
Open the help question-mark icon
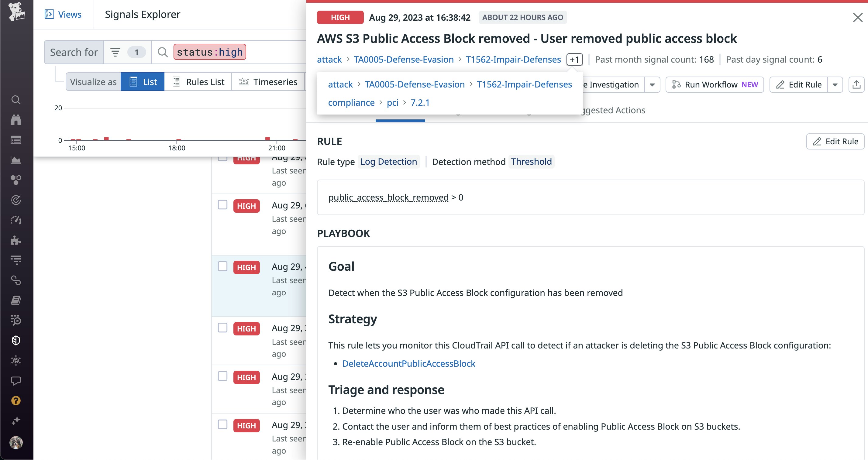point(16,401)
